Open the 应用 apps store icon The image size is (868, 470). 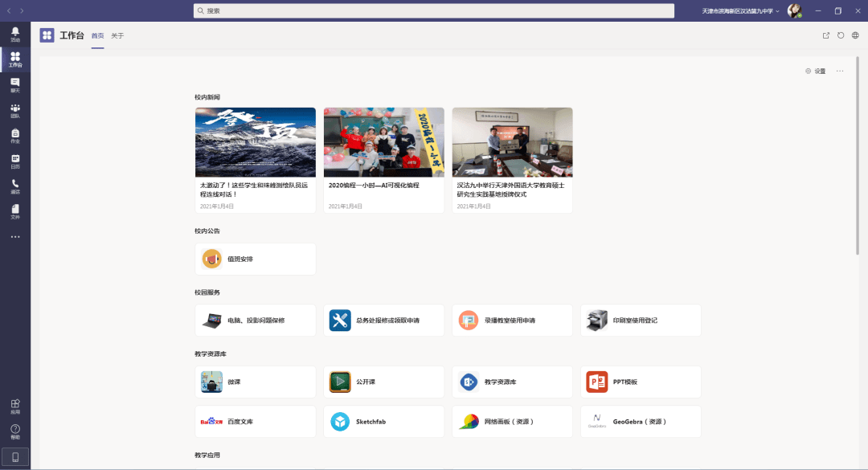(x=15, y=407)
